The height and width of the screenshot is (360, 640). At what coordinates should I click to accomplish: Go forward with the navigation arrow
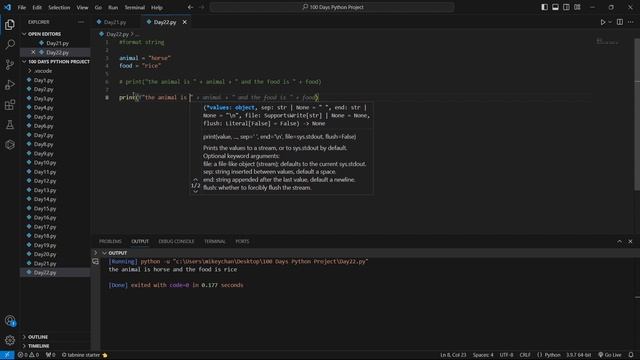[x=202, y=7]
